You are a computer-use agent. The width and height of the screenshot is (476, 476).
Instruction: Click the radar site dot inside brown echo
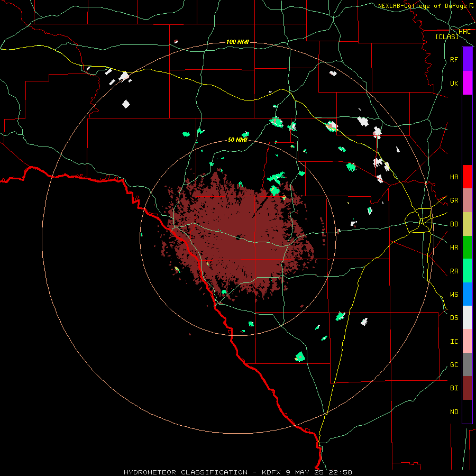(239, 237)
